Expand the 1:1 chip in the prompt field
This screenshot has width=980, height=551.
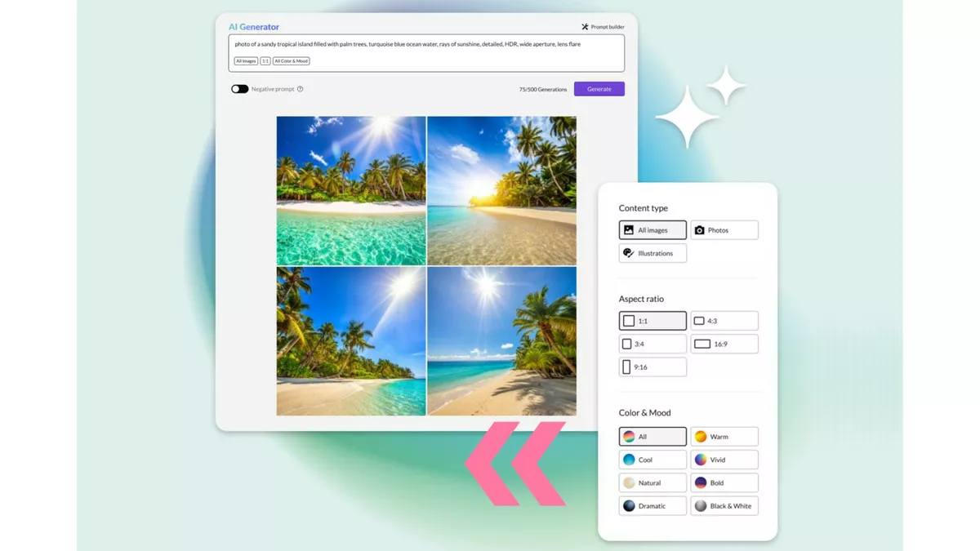(265, 60)
